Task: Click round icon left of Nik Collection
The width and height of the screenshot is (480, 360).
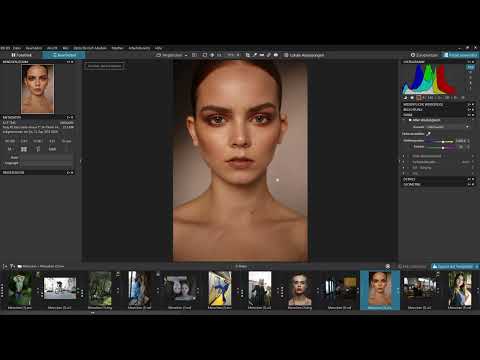Action: point(388,266)
